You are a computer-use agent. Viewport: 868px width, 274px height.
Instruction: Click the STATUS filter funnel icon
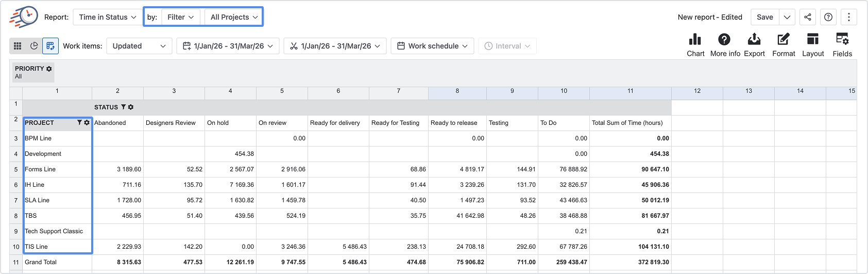click(x=124, y=107)
